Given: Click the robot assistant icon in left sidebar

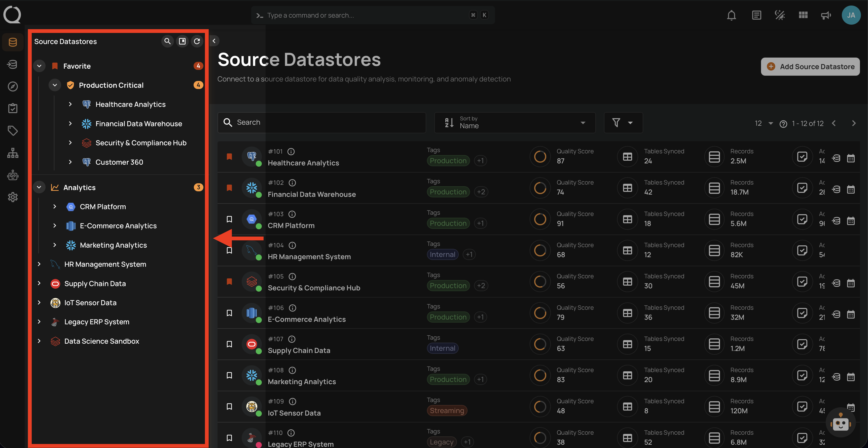Looking at the screenshot, I should tap(13, 175).
